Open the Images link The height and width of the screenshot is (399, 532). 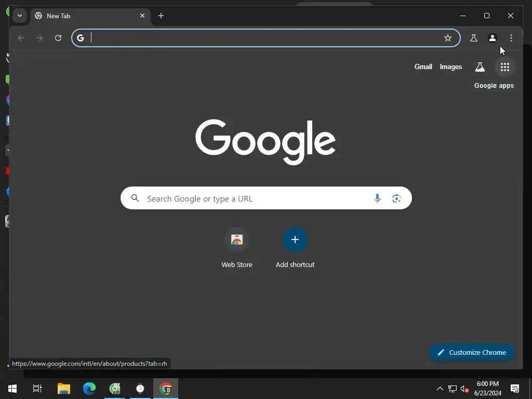click(x=451, y=67)
